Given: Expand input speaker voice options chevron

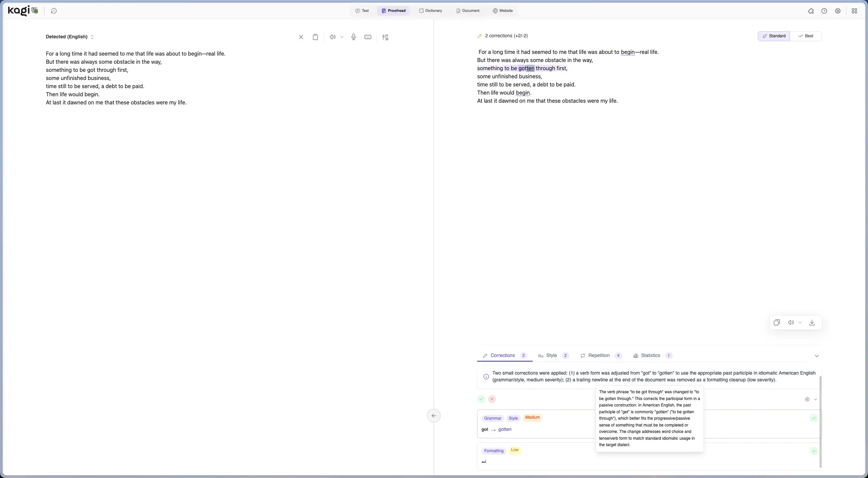Looking at the screenshot, I should 342,37.
